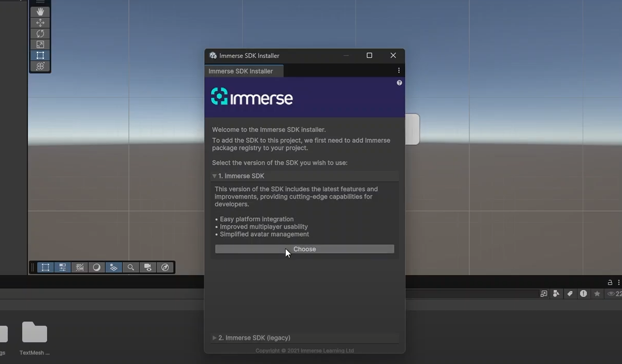Close the Immerse SDK Installer window
Viewport: 622px width, 364px height.
393,55
